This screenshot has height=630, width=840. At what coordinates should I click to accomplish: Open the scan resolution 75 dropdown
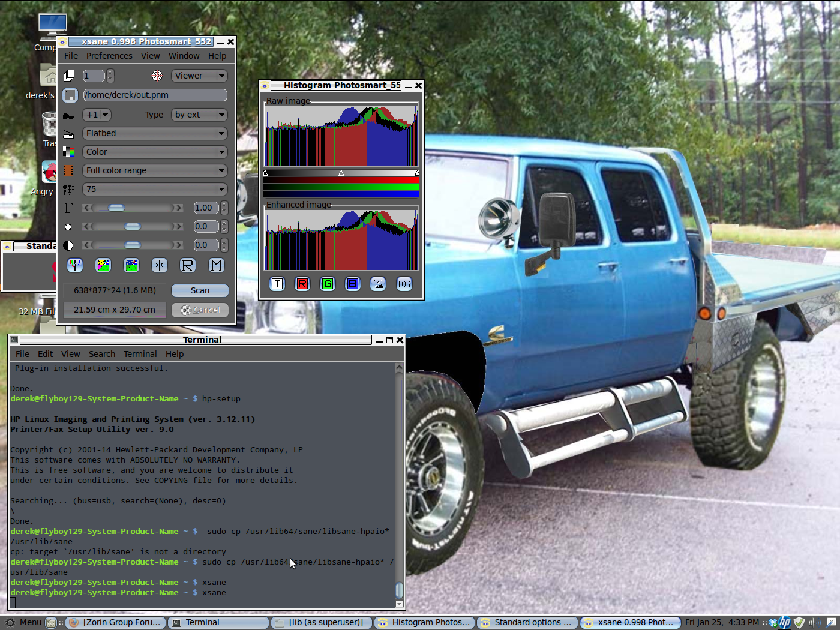point(155,189)
